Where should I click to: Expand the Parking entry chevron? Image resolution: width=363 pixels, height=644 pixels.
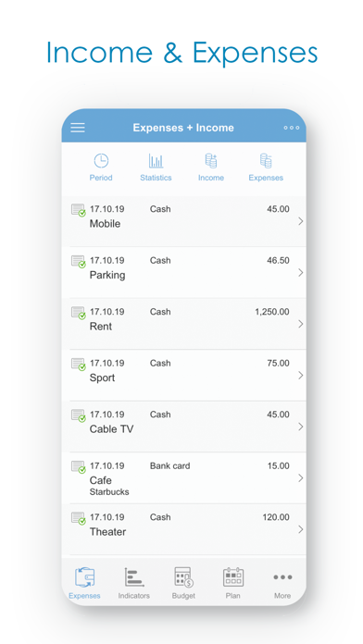(301, 272)
